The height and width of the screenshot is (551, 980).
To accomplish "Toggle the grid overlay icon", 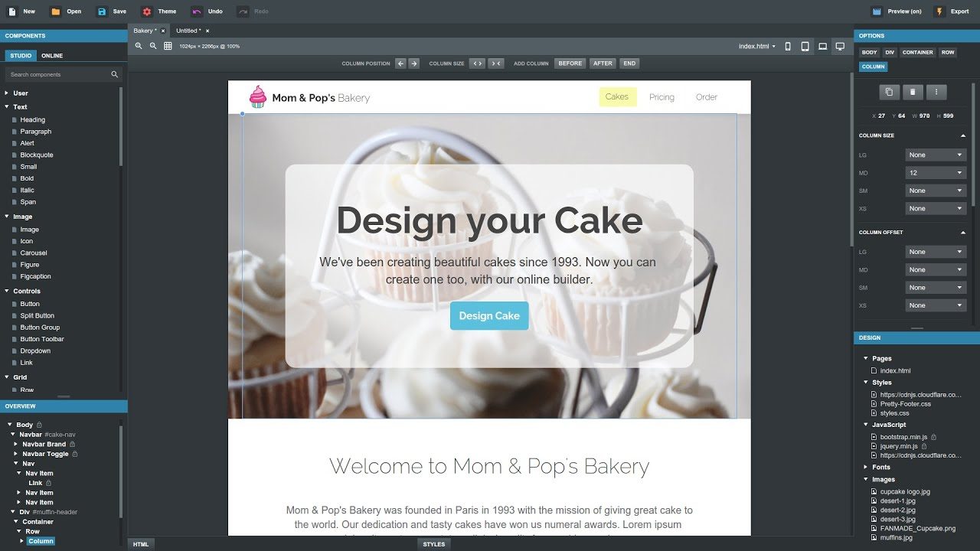I will coord(168,46).
